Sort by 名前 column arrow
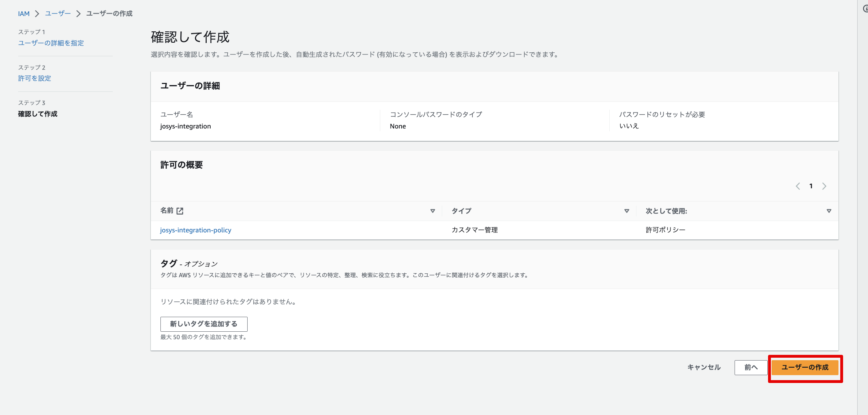The width and height of the screenshot is (868, 415). [433, 211]
